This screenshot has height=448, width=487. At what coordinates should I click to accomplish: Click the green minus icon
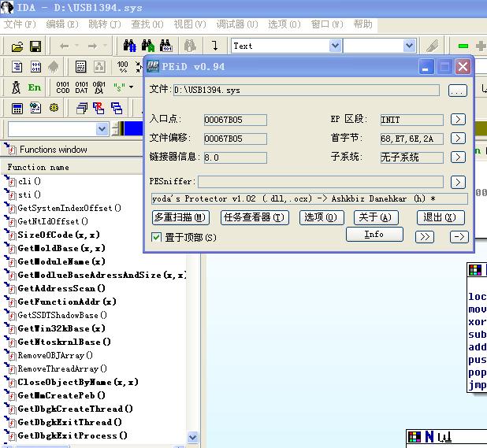point(463,46)
